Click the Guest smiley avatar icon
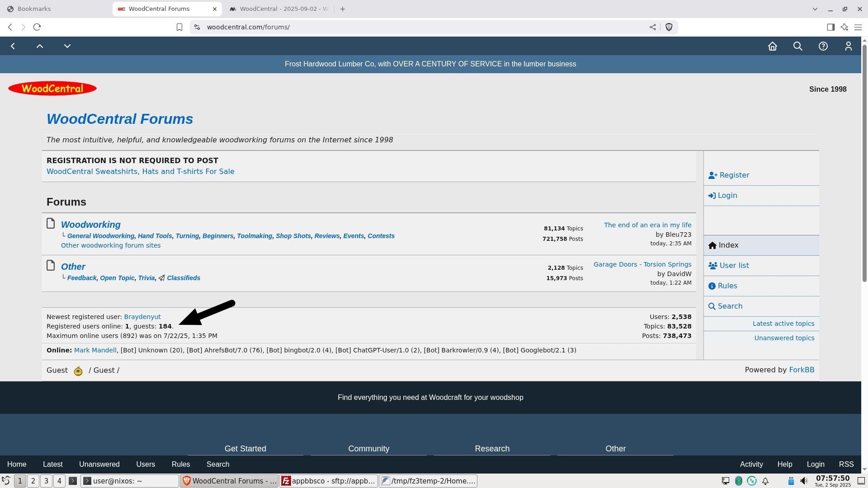Screen dimensions: 868x488 78,371
